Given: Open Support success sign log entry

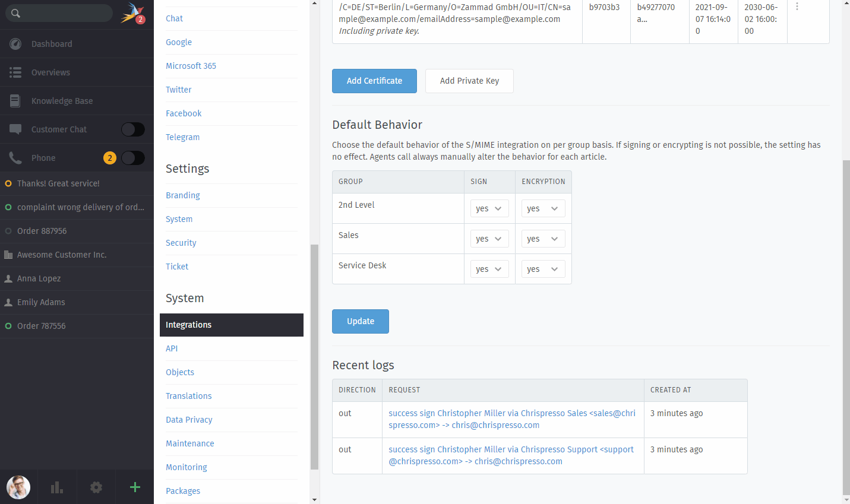Looking at the screenshot, I should 511,455.
